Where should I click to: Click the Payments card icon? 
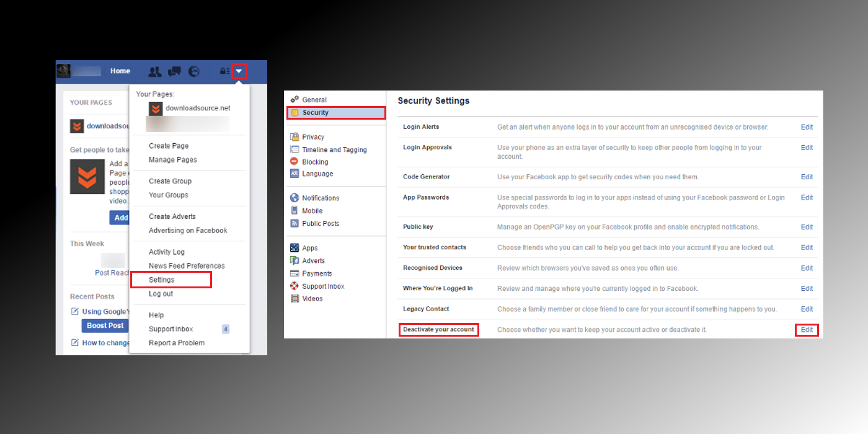coord(294,273)
